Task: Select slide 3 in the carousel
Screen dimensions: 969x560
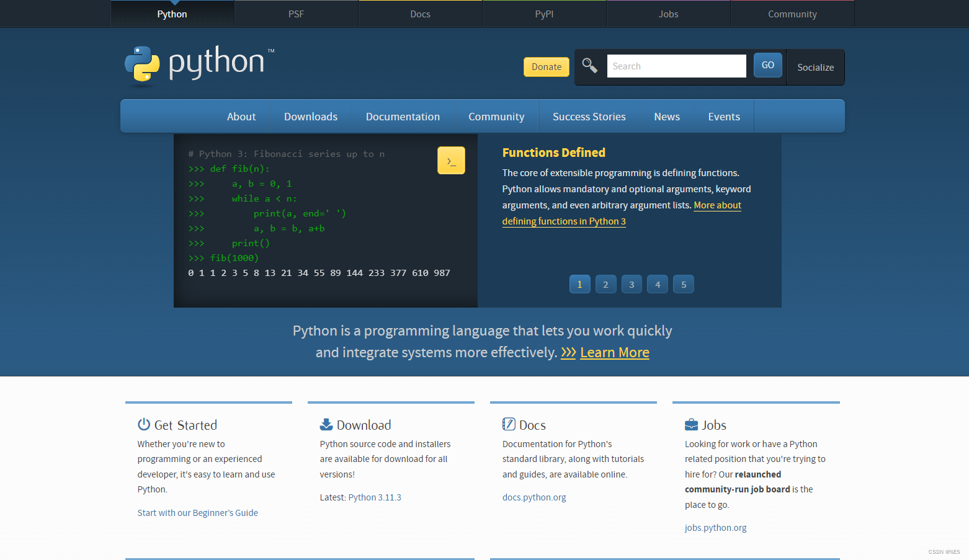Action: click(x=632, y=284)
